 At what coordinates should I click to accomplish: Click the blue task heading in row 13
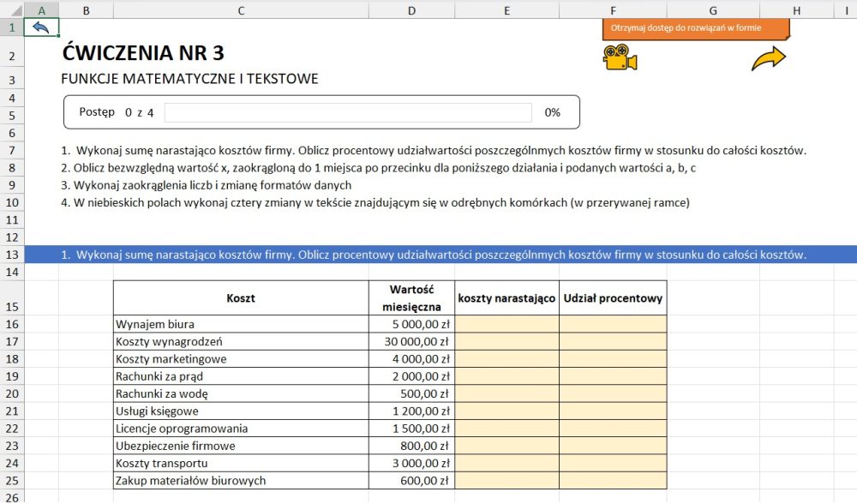[x=440, y=255]
